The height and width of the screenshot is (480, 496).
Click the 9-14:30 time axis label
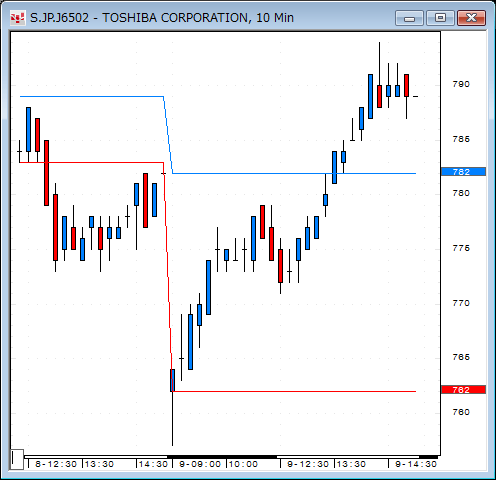416,464
